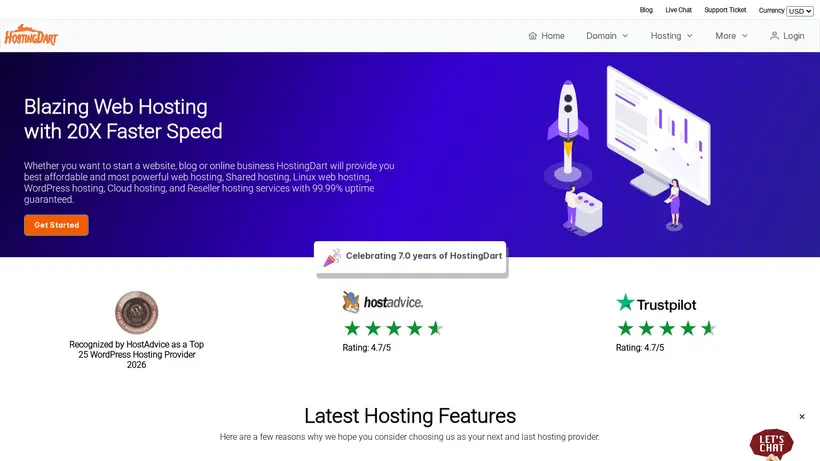
Task: Click Recognized by HostAdvice text
Action: tap(136, 354)
